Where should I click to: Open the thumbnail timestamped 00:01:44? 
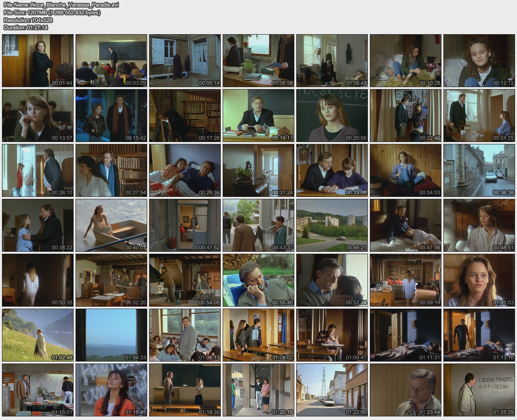[38, 60]
